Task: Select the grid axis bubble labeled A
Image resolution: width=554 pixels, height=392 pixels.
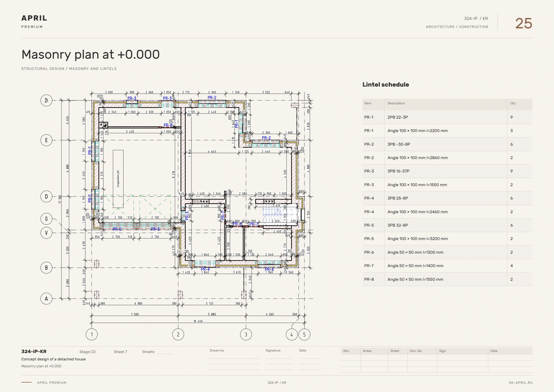Action: (46, 298)
